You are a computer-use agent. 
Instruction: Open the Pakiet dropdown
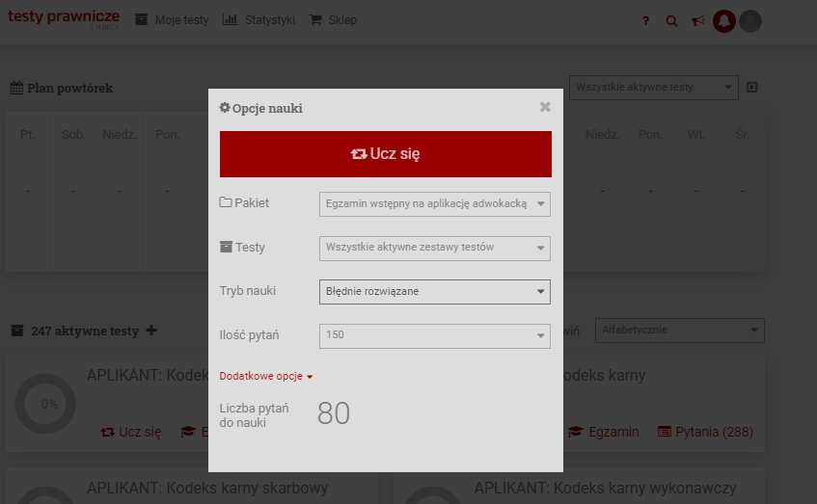[435, 204]
